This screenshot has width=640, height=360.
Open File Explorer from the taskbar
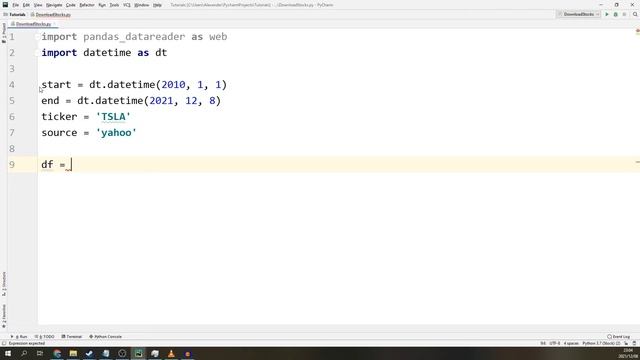pyautogui.click(x=73, y=353)
